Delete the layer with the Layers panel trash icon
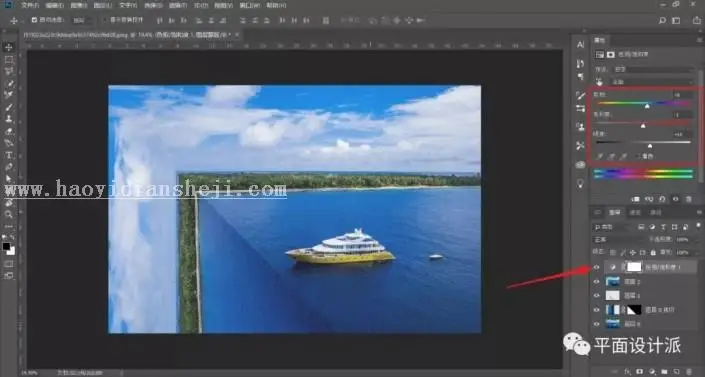The image size is (705, 377). pyautogui.click(x=689, y=372)
